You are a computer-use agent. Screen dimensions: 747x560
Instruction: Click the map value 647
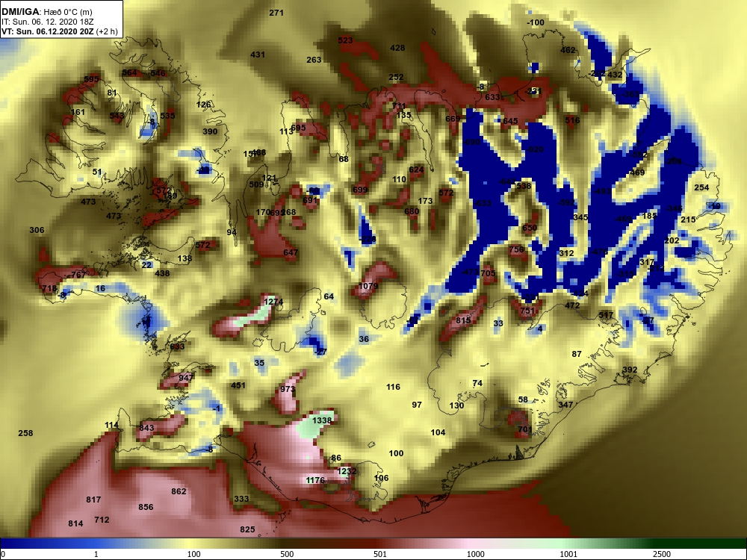point(291,252)
